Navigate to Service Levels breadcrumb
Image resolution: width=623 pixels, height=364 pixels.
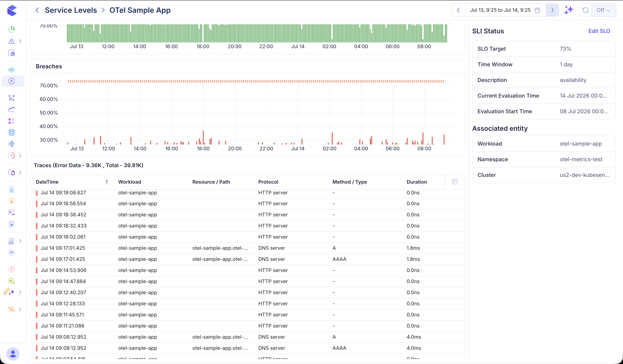click(71, 10)
